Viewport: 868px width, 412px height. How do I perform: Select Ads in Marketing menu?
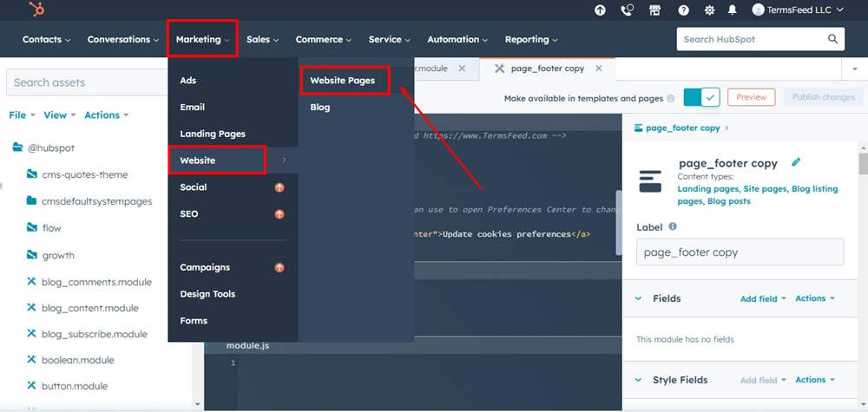point(188,80)
